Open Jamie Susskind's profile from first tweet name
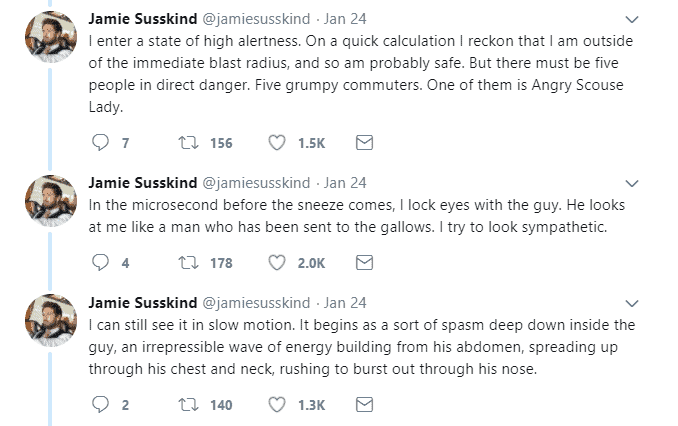The height and width of the screenshot is (426, 678). coord(143,19)
